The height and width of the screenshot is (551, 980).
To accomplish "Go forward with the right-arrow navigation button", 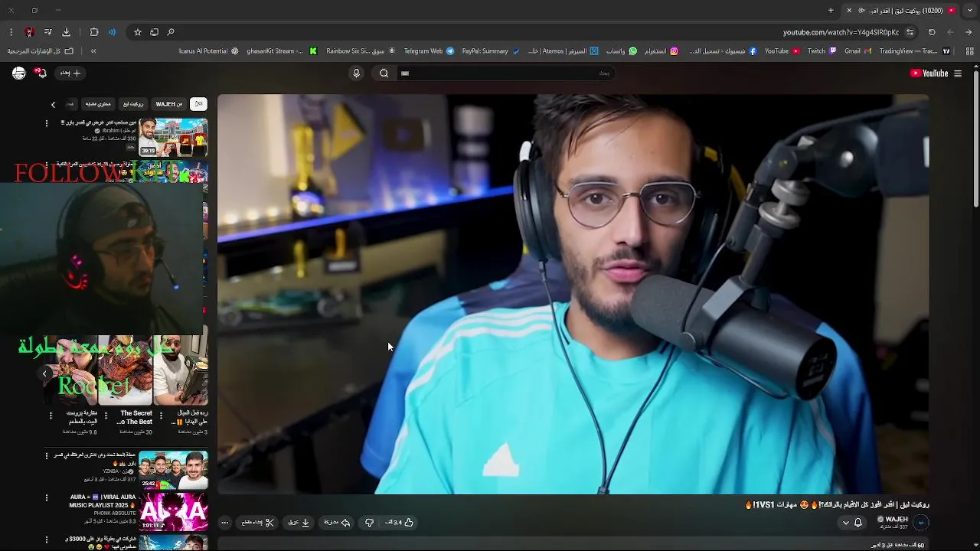I will [x=969, y=32].
